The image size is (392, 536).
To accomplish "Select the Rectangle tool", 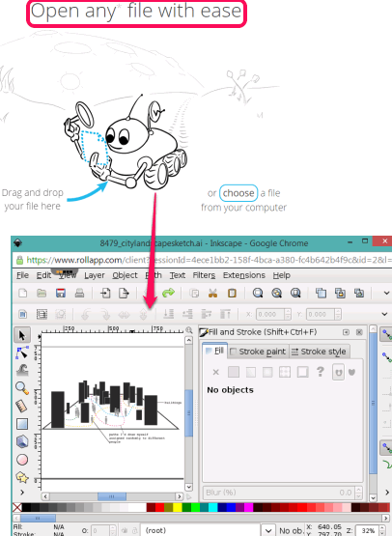I will (22, 424).
